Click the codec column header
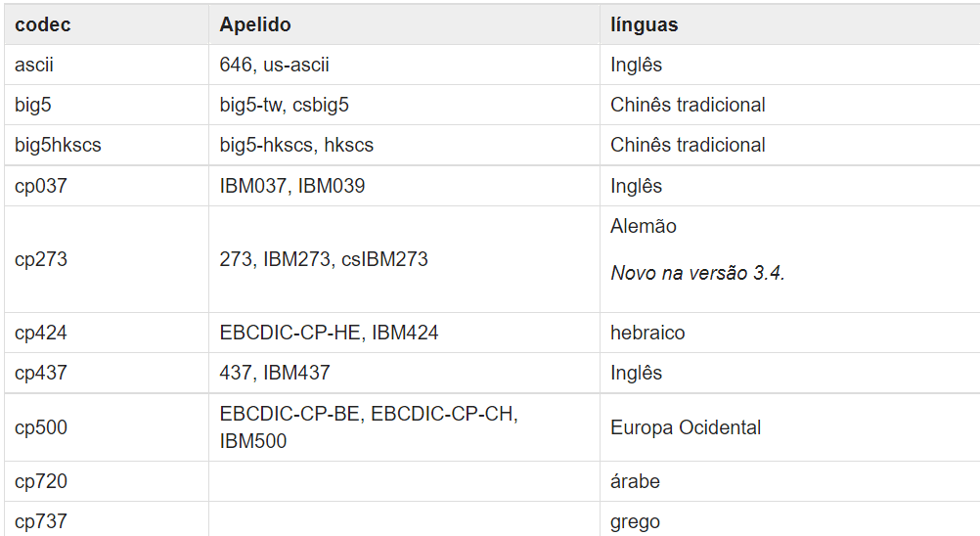 click(107, 24)
